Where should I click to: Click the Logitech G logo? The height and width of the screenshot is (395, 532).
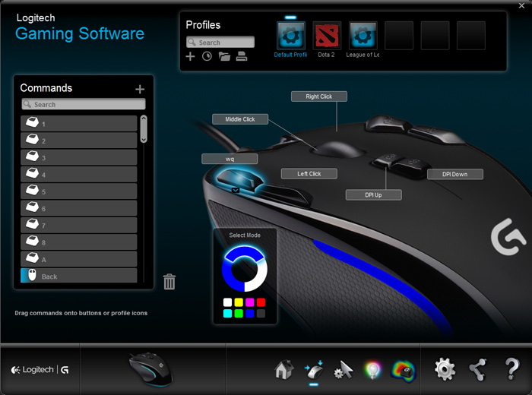point(40,370)
